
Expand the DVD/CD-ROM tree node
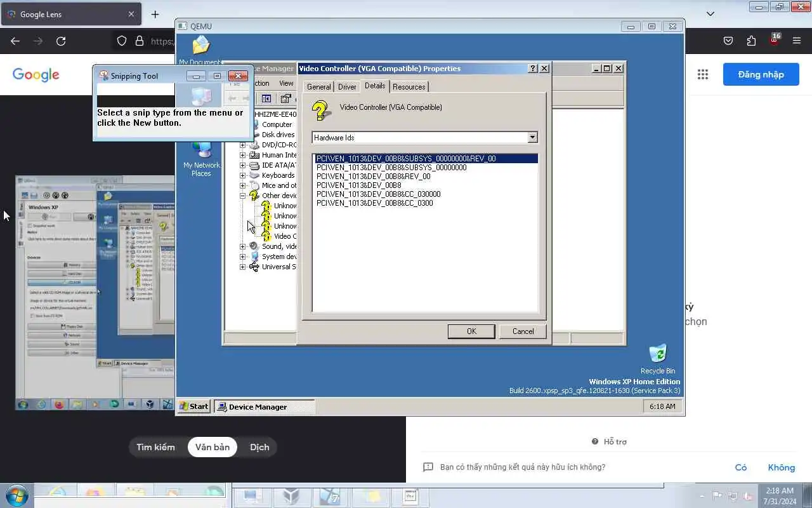point(243,145)
